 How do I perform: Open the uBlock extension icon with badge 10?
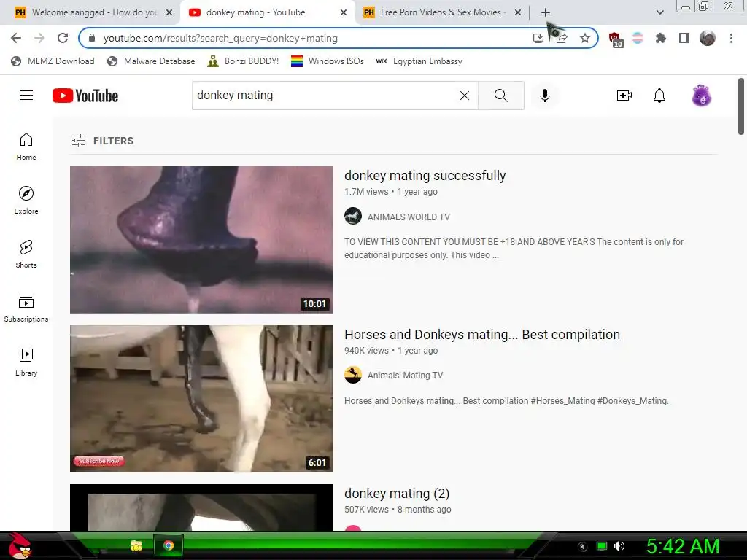pos(615,39)
